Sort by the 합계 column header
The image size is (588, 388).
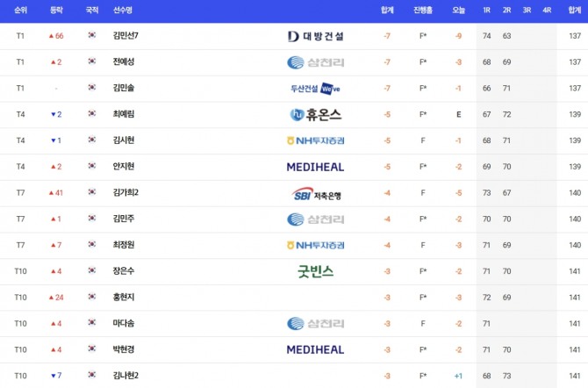click(387, 11)
